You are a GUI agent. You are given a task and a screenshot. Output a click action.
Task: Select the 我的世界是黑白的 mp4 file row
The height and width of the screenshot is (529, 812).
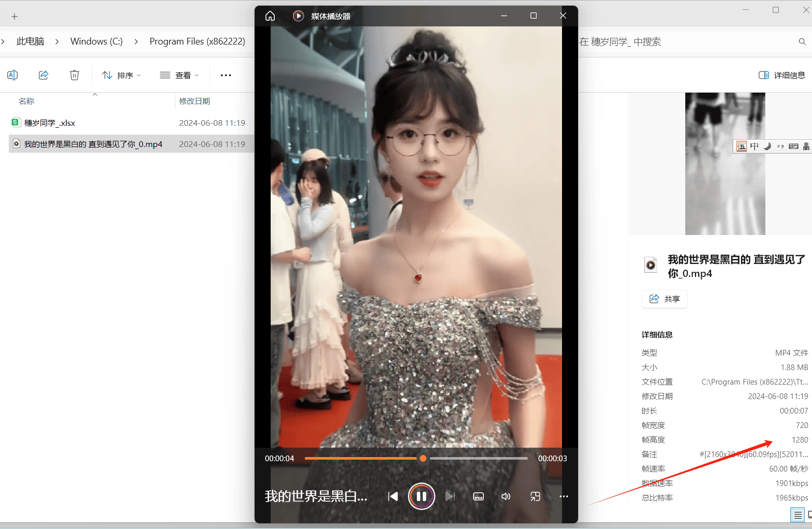tap(131, 144)
